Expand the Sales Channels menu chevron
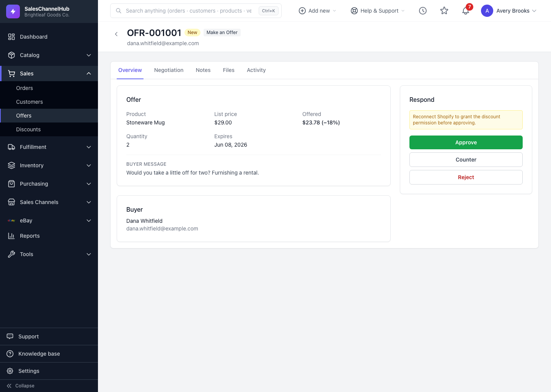 (89, 202)
